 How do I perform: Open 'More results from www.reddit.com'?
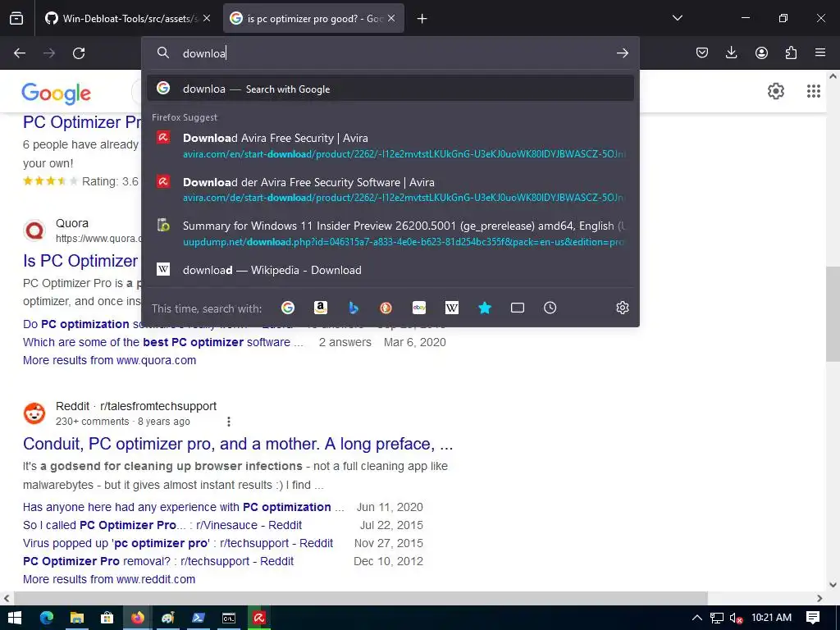(x=109, y=579)
